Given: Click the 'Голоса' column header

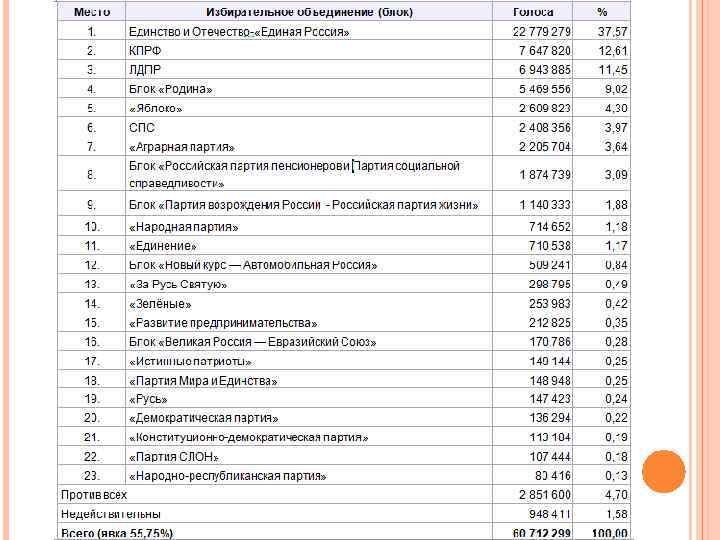Looking at the screenshot, I should (533, 12).
